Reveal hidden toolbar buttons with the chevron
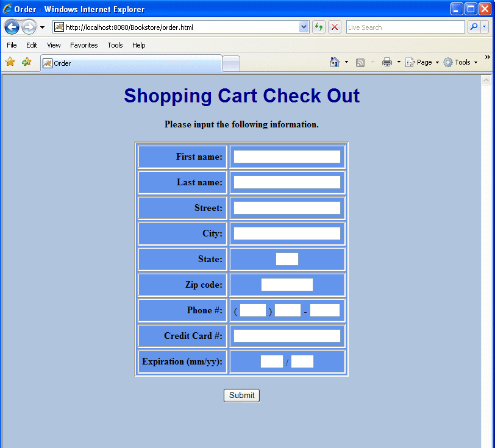Screen dimensions: 495x448 pos(488,58)
